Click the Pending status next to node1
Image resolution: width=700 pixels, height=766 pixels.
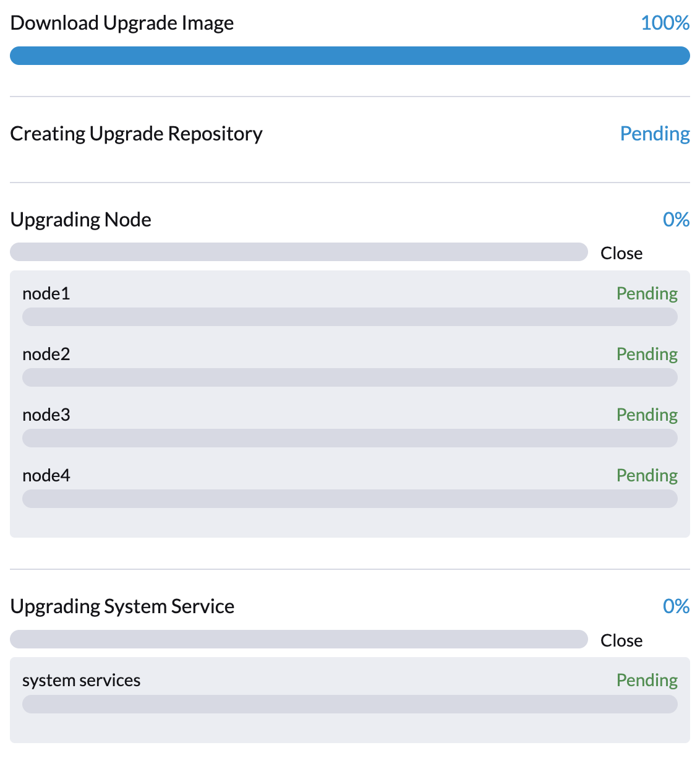[647, 293]
